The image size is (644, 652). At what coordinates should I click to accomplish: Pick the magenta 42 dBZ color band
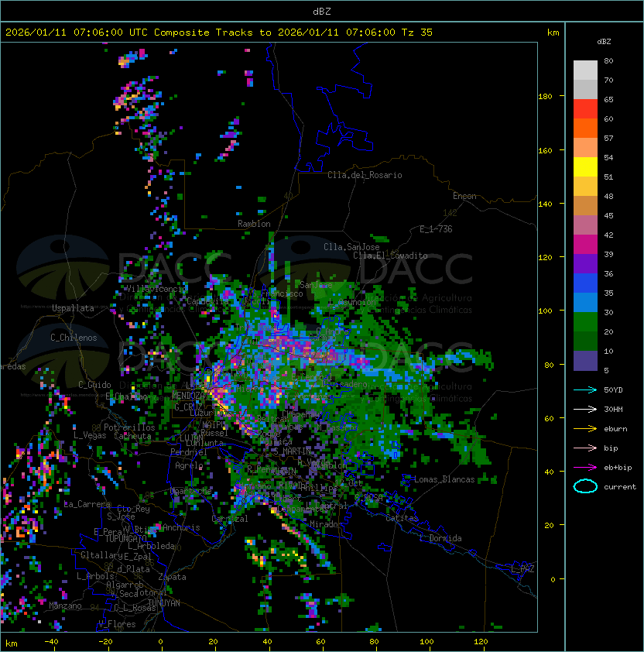(x=585, y=244)
